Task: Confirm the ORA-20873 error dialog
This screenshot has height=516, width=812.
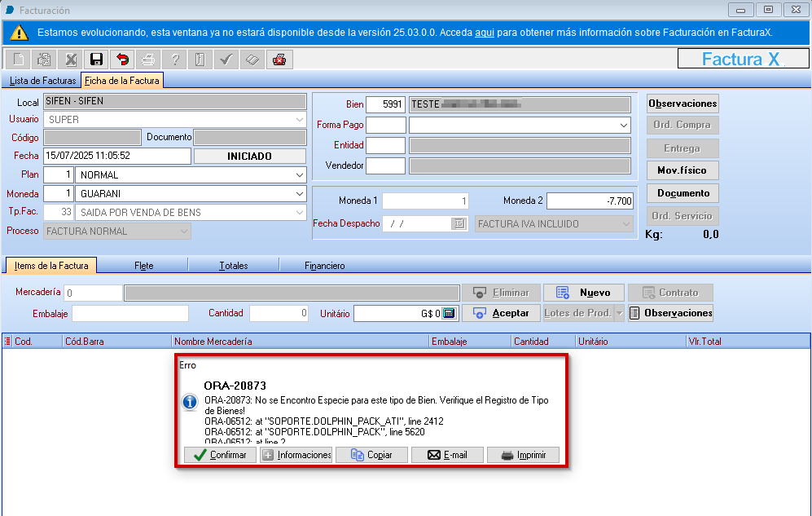Action: 220,455
